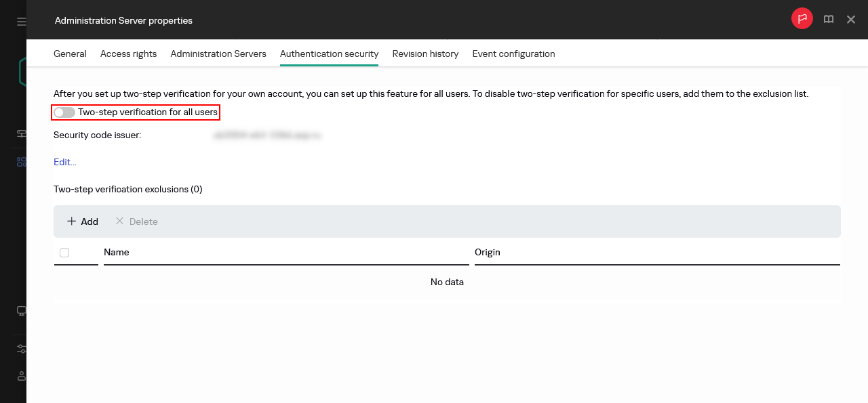Open the Event configuration tab
This screenshot has width=868, height=403.
click(x=513, y=54)
